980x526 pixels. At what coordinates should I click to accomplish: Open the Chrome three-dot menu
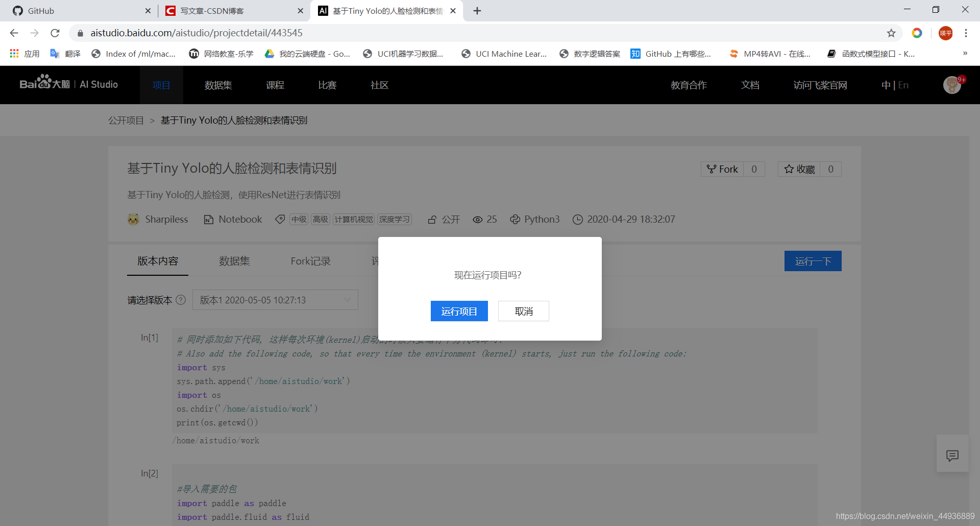coord(966,33)
